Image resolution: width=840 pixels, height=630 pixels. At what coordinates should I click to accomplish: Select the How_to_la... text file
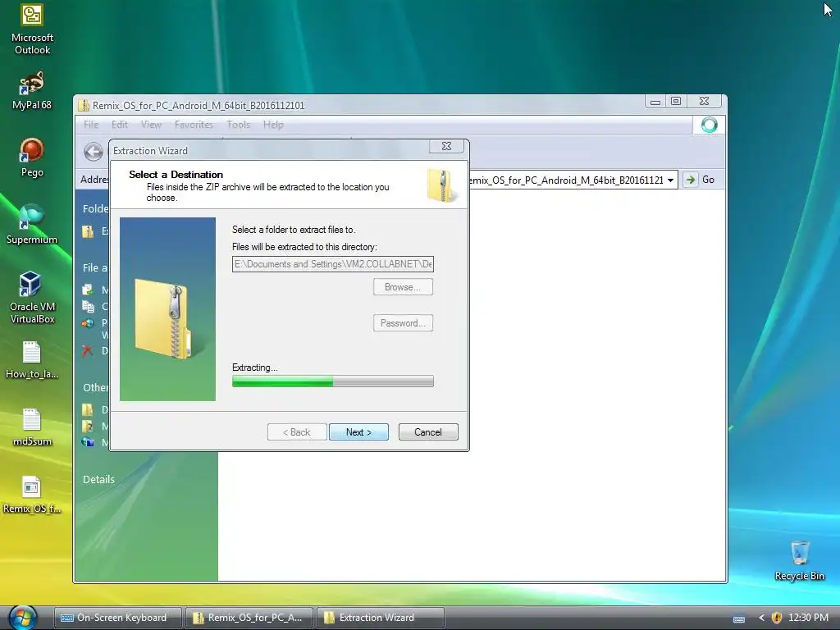(x=32, y=360)
